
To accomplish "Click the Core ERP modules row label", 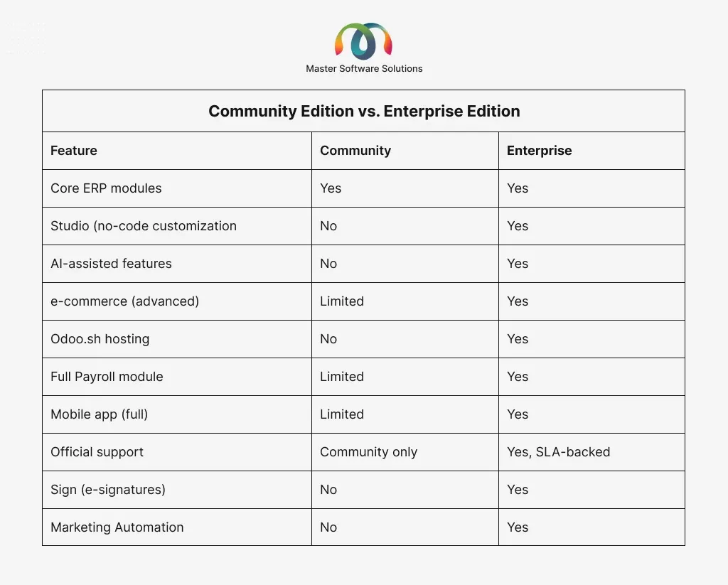I will [x=106, y=188].
